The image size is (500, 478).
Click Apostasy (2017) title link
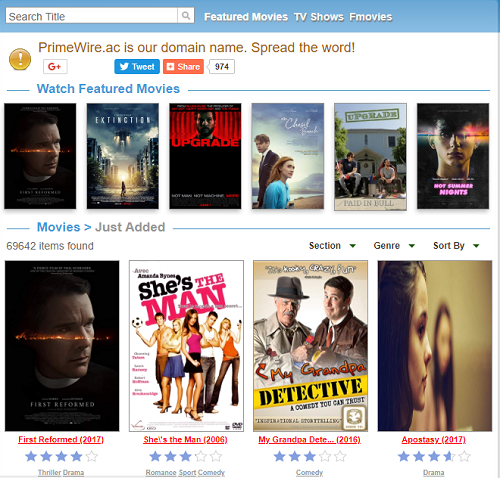pyautogui.click(x=434, y=440)
